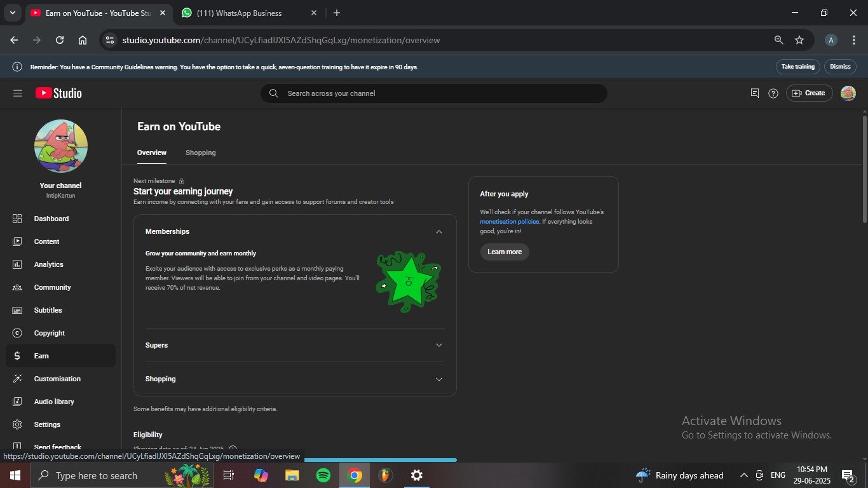This screenshot has width=868, height=488.
Task: Open Subtitles in the sidebar
Action: pyautogui.click(x=60, y=310)
